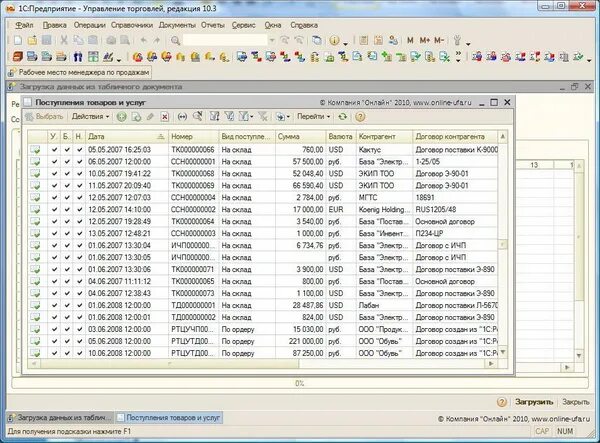Click find by number icon

click(x=197, y=116)
